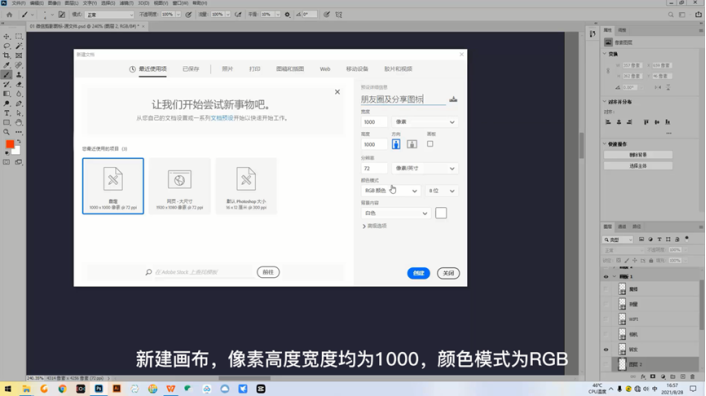Image resolution: width=706 pixels, height=396 pixels.
Task: Click Select Subject quick action button
Action: (638, 166)
